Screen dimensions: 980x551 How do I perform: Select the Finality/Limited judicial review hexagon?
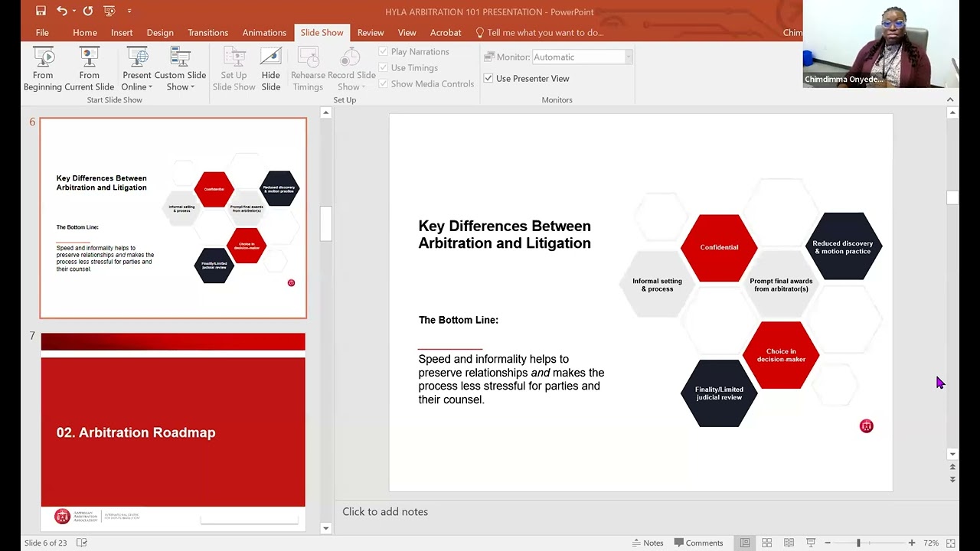click(x=719, y=393)
